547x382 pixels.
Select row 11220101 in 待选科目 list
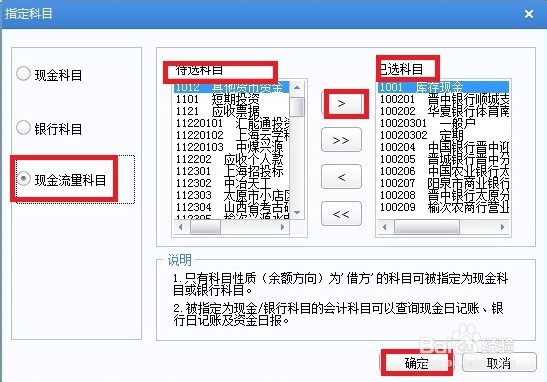tap(231, 123)
